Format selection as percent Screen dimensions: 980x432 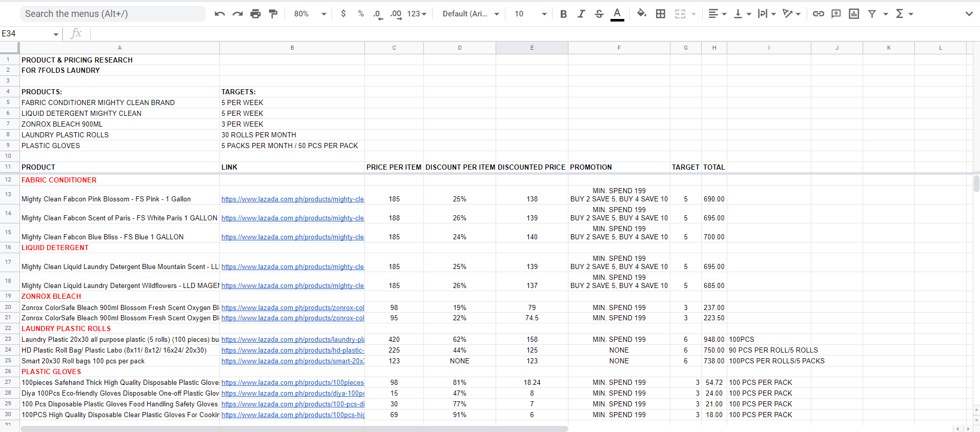coord(361,14)
